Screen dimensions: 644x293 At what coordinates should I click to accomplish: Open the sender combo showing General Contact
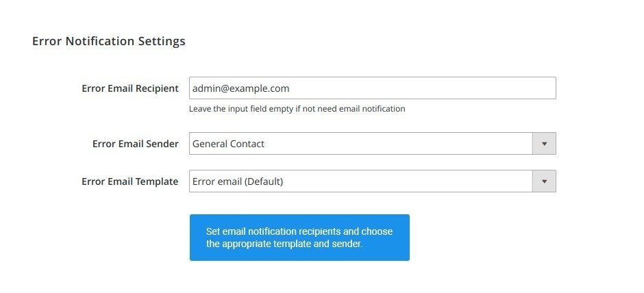point(373,143)
